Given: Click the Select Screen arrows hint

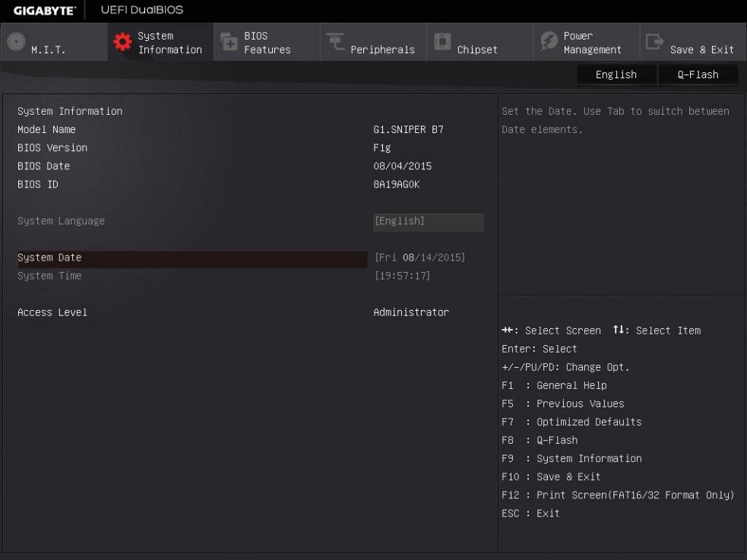Looking at the screenshot, I should click(551, 331).
